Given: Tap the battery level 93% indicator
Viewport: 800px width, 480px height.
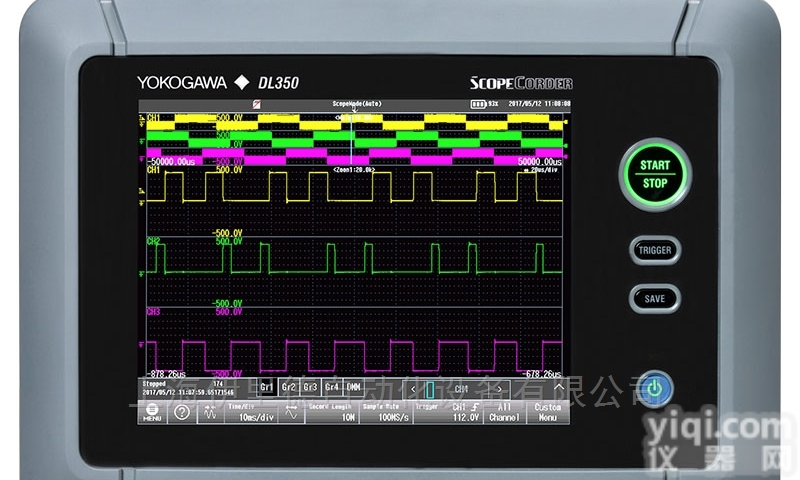Looking at the screenshot, I should (484, 104).
